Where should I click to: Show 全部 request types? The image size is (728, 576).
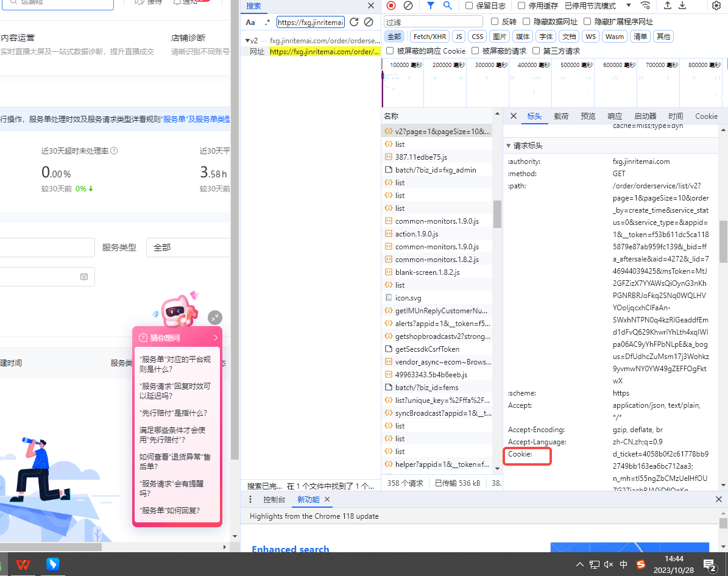coord(394,36)
